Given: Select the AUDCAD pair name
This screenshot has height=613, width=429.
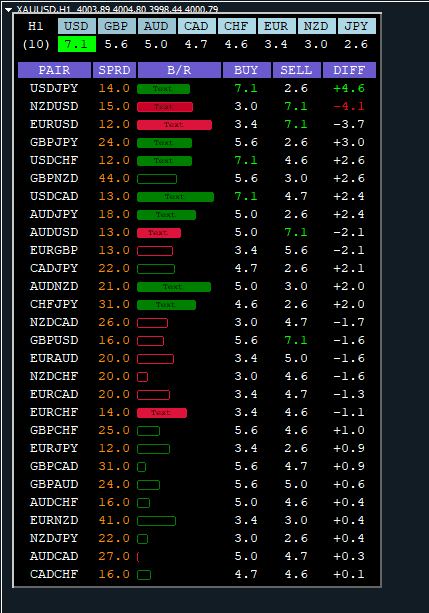Looking at the screenshot, I should point(54,556).
